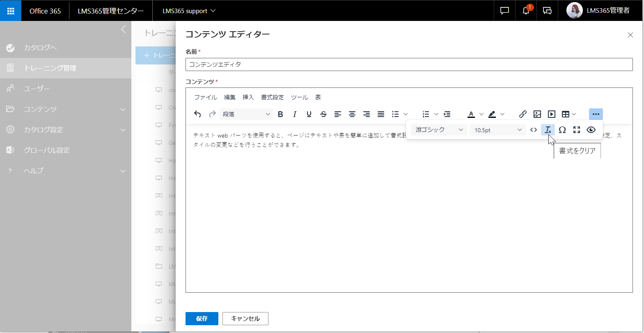Switch editor to fullscreen mode
This screenshot has height=333, width=644.
[x=577, y=130]
